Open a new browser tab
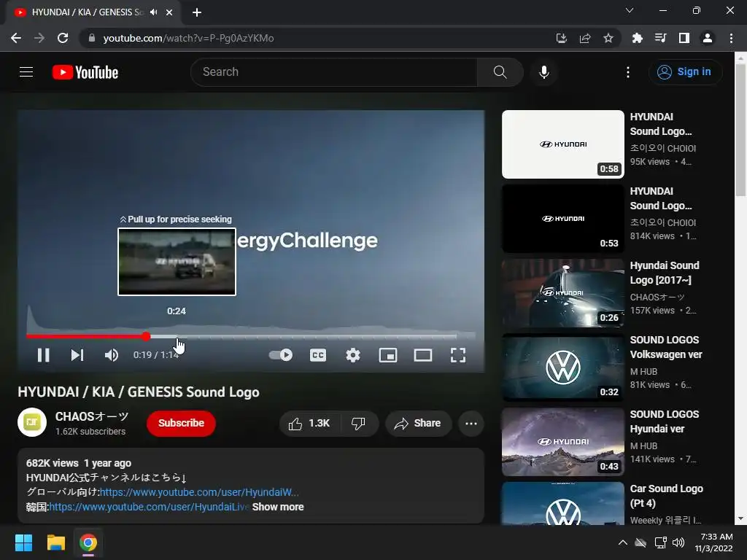The width and height of the screenshot is (747, 560). 197,12
